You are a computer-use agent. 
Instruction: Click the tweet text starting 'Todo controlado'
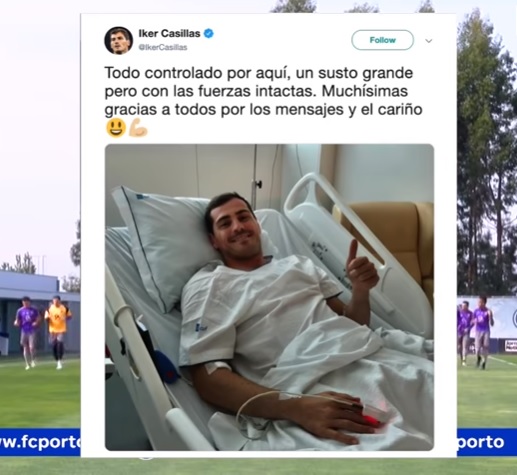pos(263,91)
